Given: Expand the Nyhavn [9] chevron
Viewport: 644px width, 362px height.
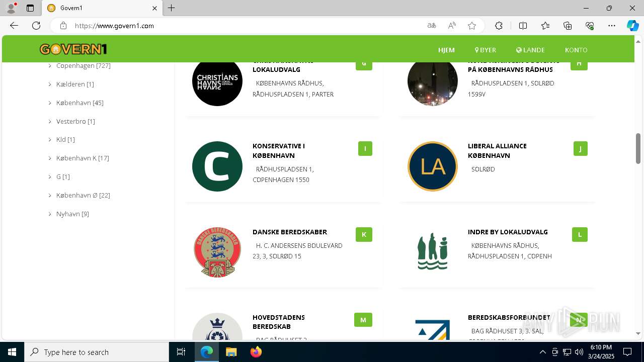Looking at the screenshot, I should pyautogui.click(x=50, y=214).
